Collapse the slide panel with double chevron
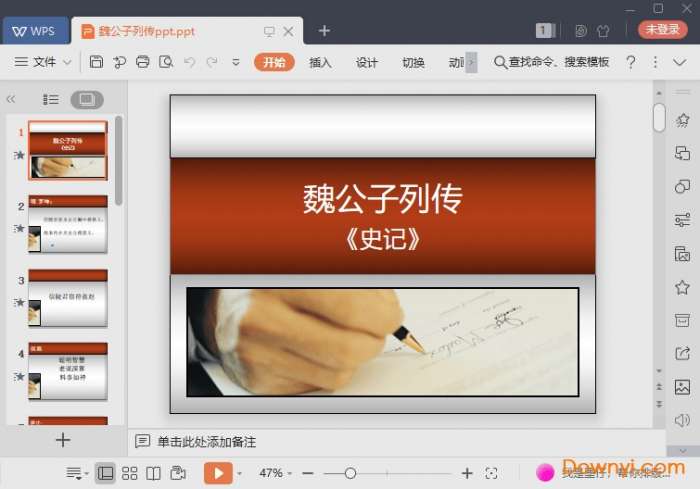This screenshot has height=489, width=700. (x=11, y=99)
